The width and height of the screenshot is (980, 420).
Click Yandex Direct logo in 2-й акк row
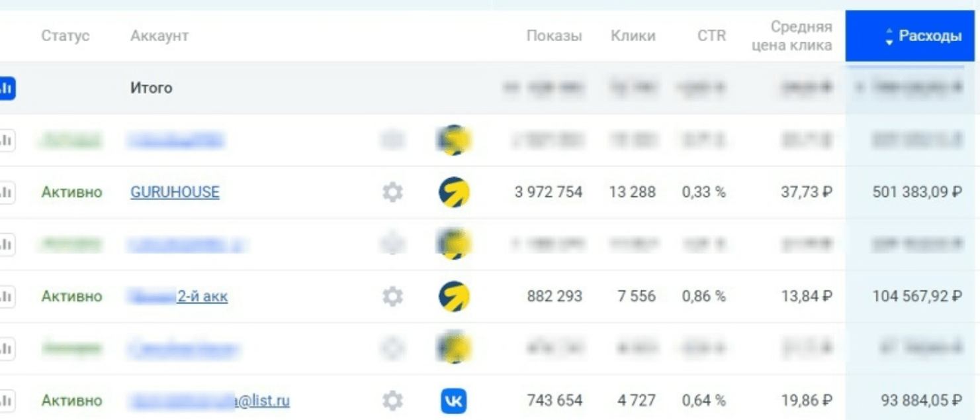pos(454,296)
